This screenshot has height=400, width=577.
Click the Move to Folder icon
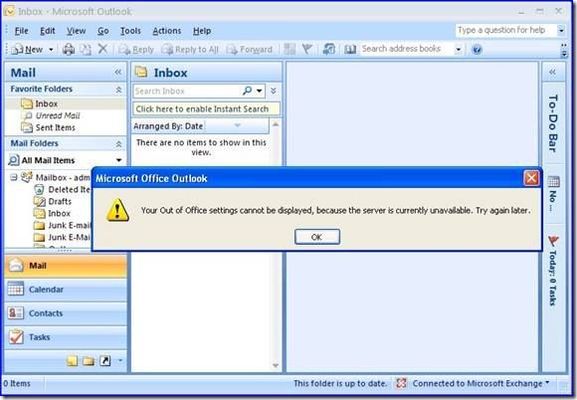[x=86, y=49]
